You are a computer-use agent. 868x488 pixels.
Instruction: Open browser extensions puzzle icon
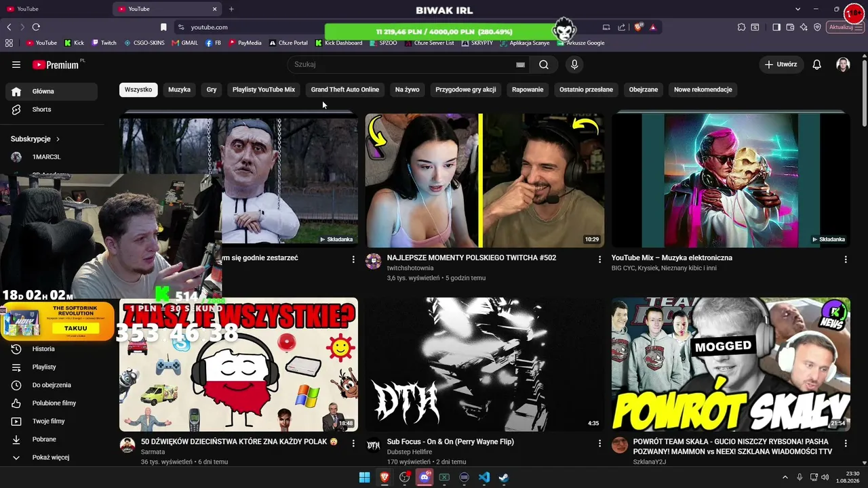tap(741, 27)
